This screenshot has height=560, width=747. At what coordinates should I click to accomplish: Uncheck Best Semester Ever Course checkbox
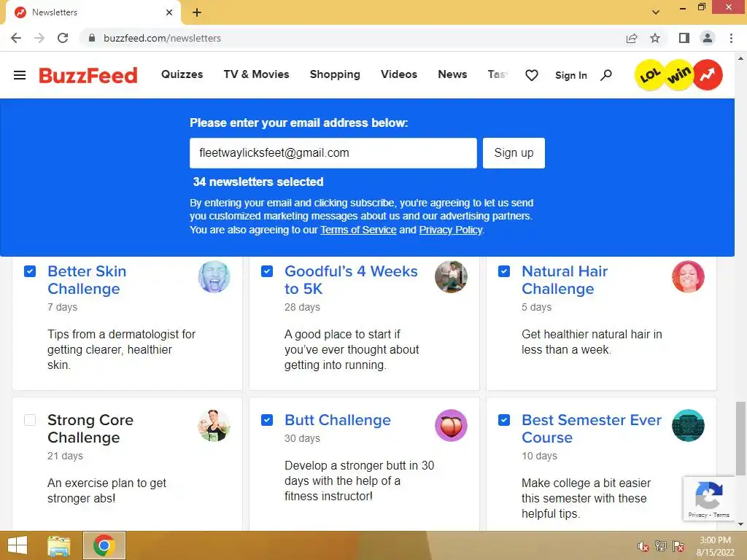504,420
